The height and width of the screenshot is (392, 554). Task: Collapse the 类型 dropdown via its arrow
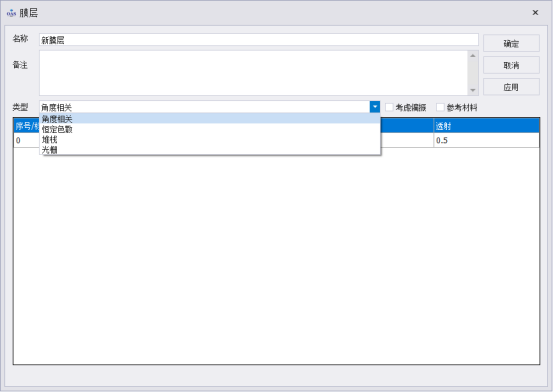375,107
